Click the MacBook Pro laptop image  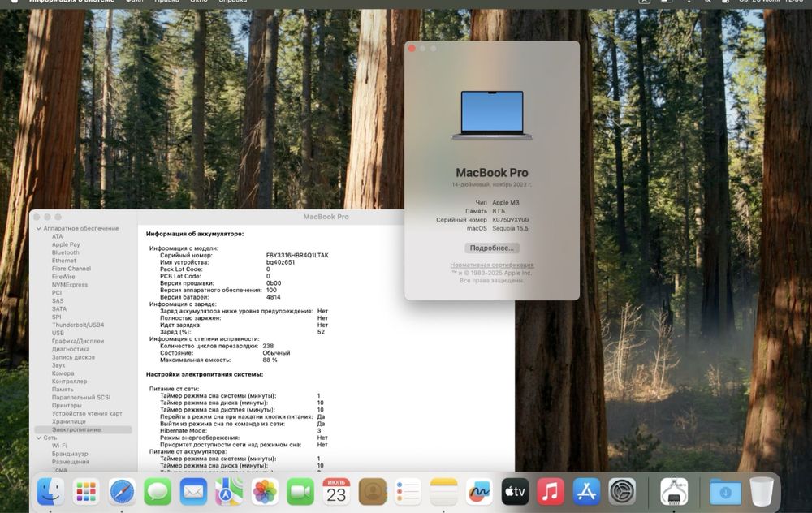[x=492, y=115]
